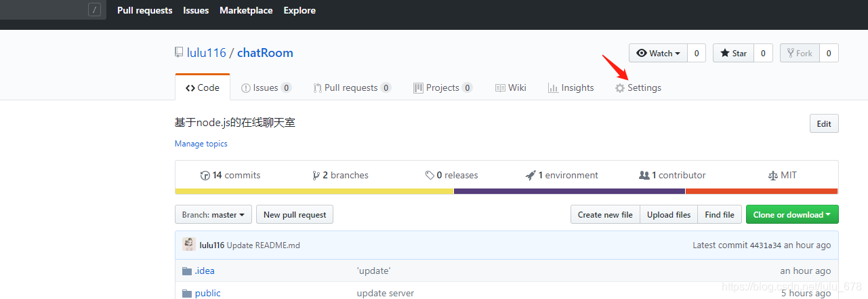
Task: Click the Find file button
Action: point(720,215)
